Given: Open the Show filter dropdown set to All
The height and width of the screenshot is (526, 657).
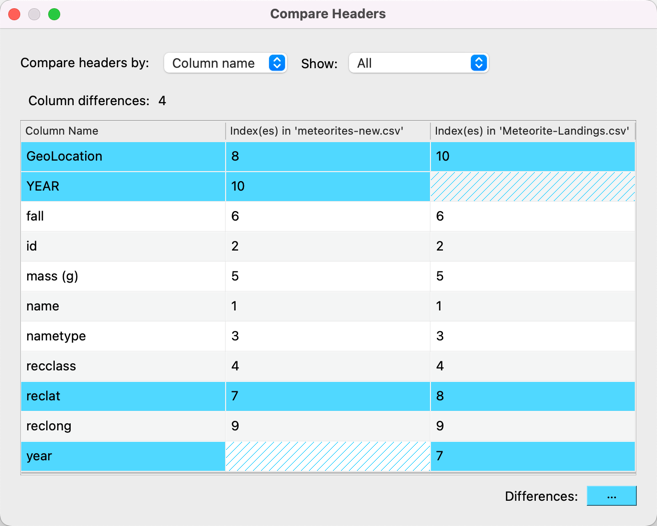Looking at the screenshot, I should (417, 63).
